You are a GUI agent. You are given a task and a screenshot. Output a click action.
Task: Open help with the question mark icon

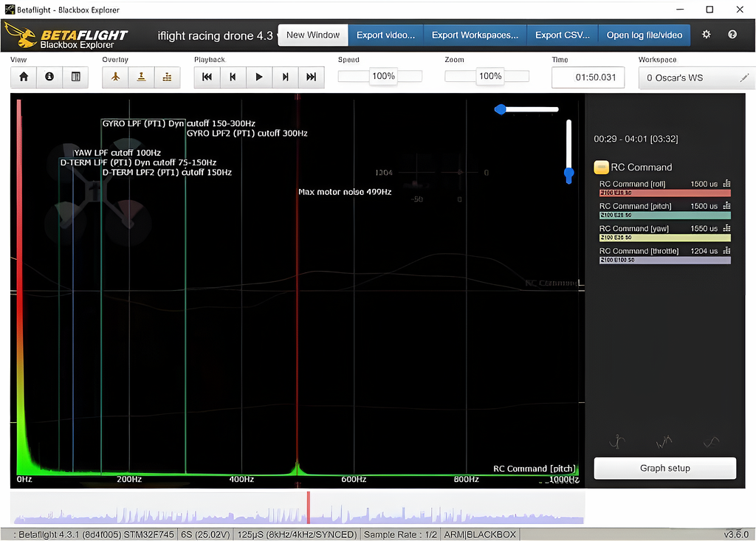pyautogui.click(x=732, y=35)
